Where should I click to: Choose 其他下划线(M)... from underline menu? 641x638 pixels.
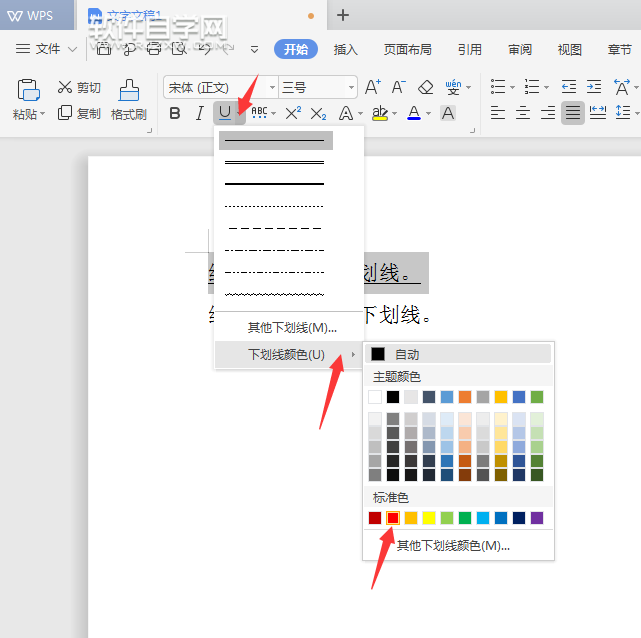point(291,327)
